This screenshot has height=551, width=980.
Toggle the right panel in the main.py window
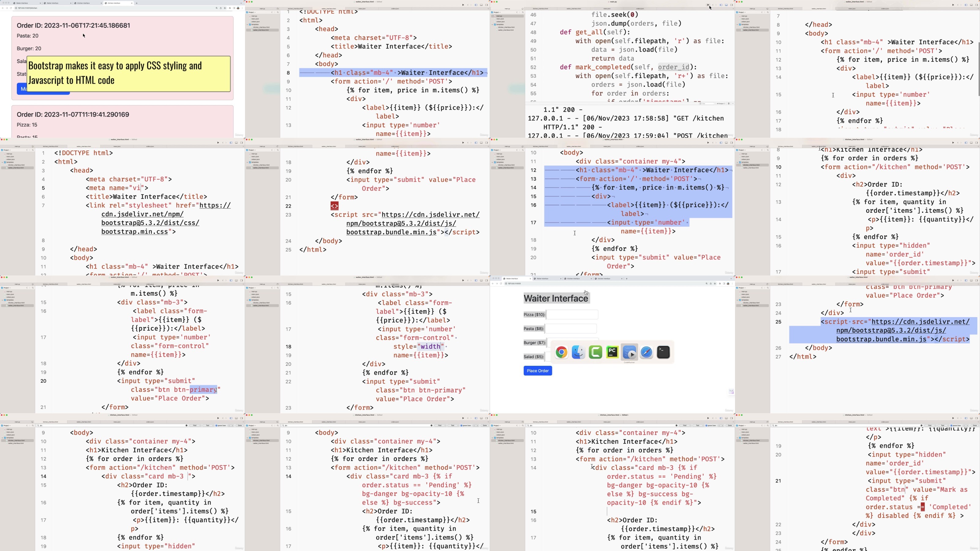pos(732,5)
